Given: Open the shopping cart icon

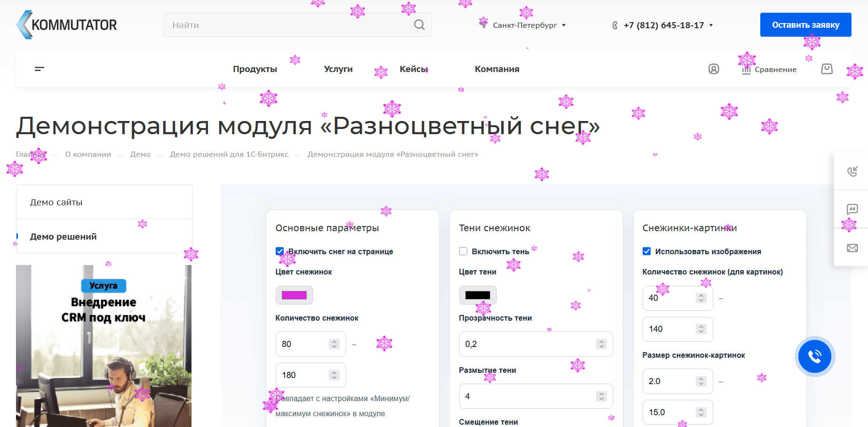Looking at the screenshot, I should click(x=827, y=69).
